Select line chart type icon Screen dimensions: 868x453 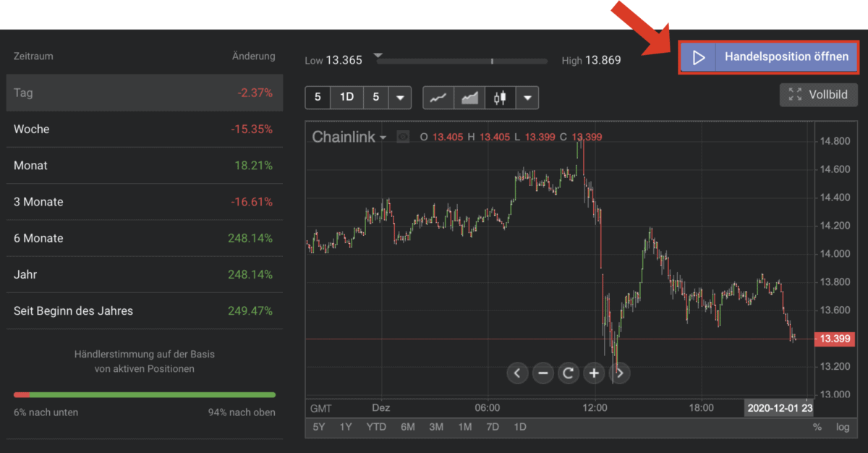pyautogui.click(x=438, y=98)
